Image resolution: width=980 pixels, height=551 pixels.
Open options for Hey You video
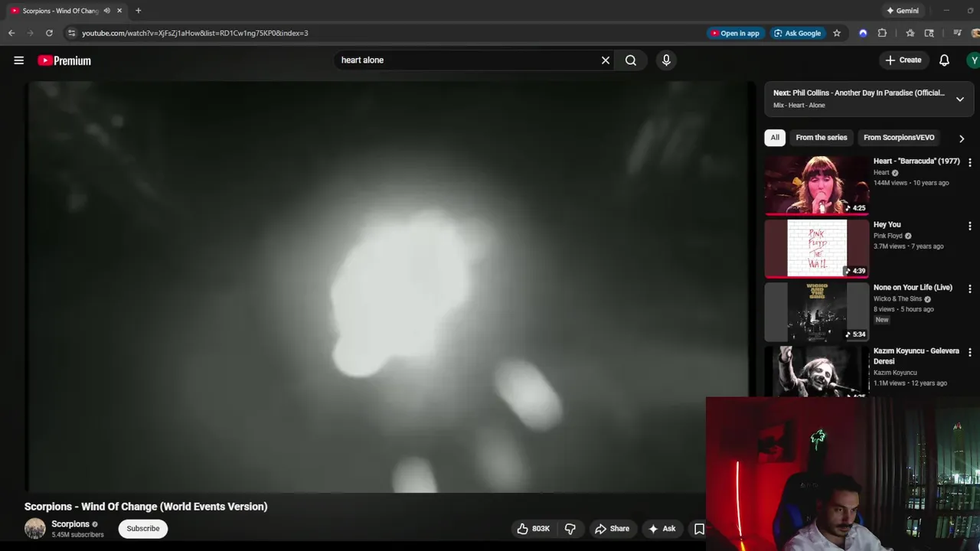969,226
